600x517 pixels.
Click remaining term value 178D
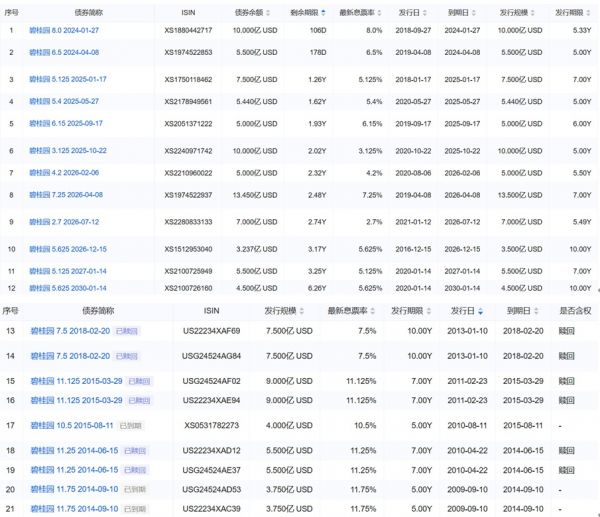pyautogui.click(x=318, y=52)
